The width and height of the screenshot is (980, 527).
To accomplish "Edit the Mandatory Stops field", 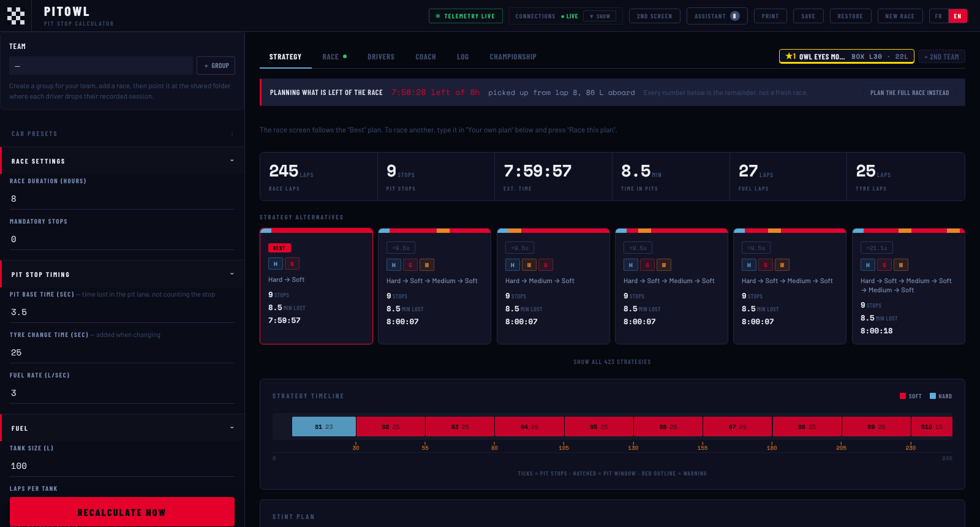I will click(x=122, y=239).
